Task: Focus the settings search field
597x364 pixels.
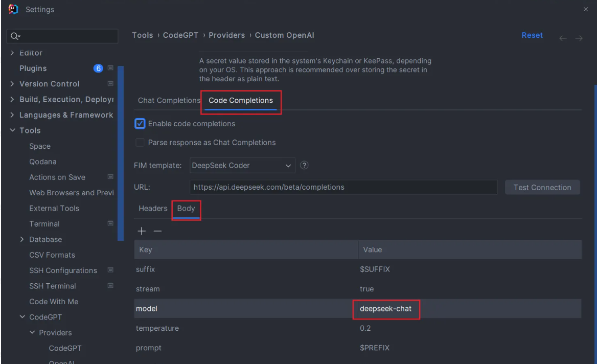Action: tap(62, 36)
